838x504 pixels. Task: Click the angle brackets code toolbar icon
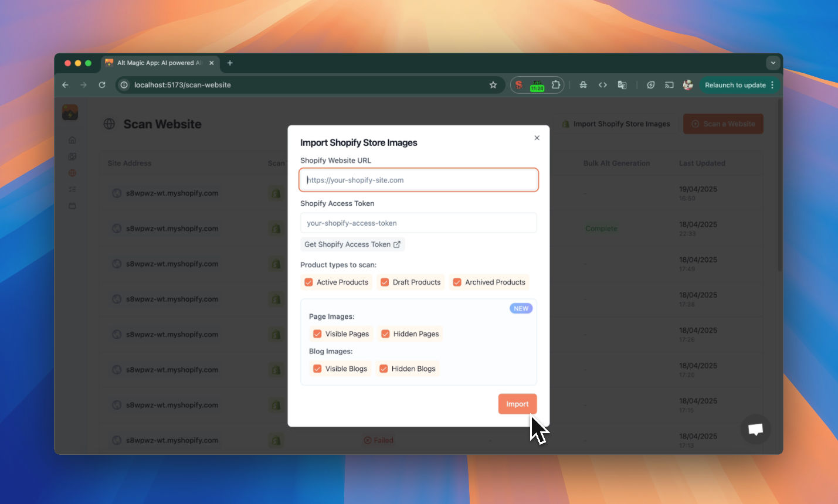click(603, 85)
